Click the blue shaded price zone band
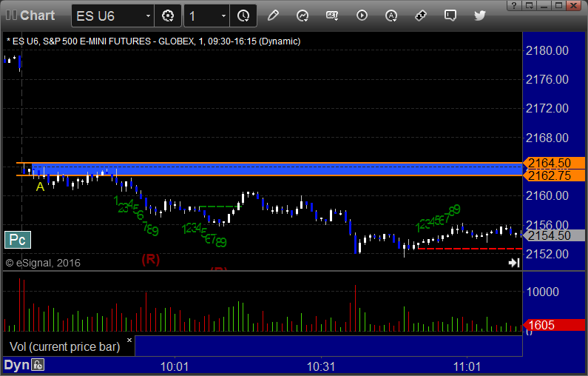This screenshot has height=376, width=588. coord(277,169)
